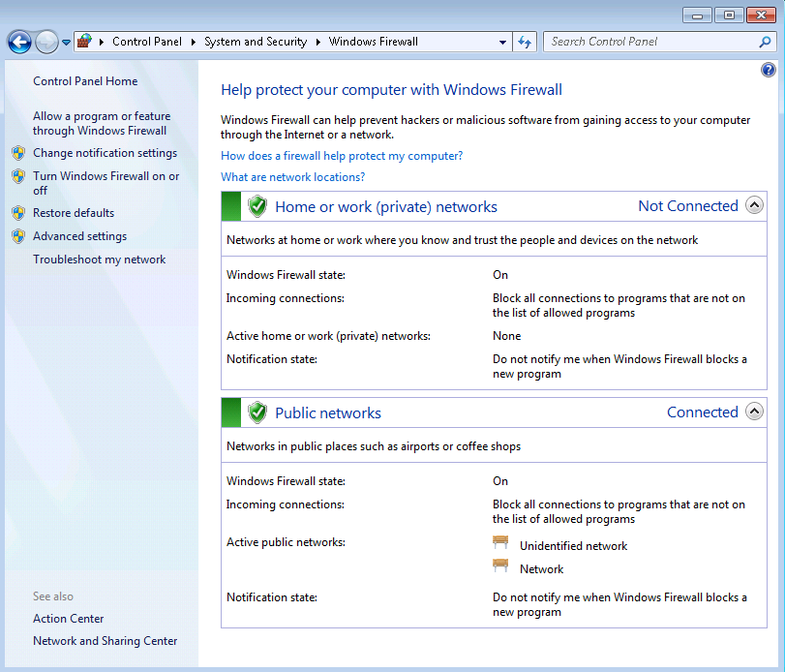Go back with the blue back arrow
The height and width of the screenshot is (672, 785).
click(x=20, y=42)
